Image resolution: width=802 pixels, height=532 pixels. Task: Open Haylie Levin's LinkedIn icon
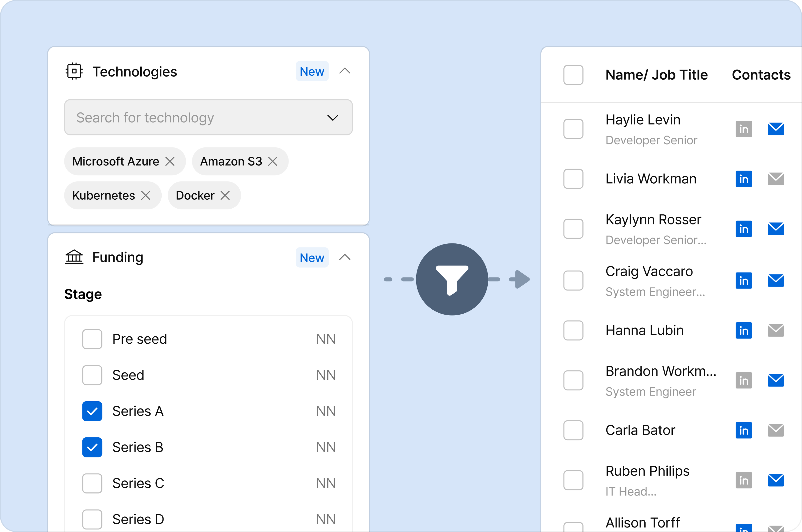click(x=744, y=129)
